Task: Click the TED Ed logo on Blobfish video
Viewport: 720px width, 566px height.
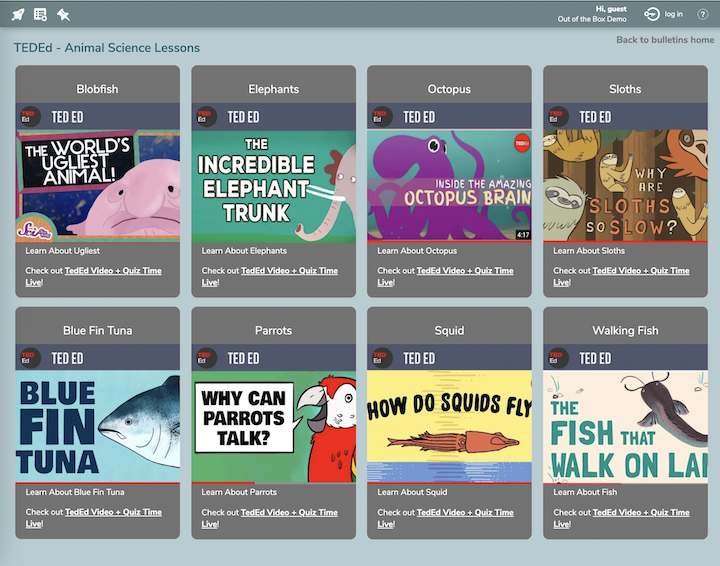Action: pos(29,117)
